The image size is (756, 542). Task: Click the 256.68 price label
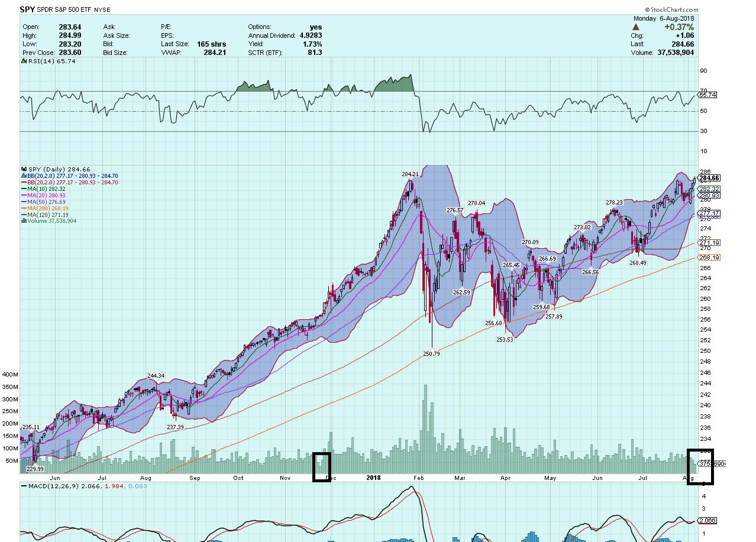point(493,323)
